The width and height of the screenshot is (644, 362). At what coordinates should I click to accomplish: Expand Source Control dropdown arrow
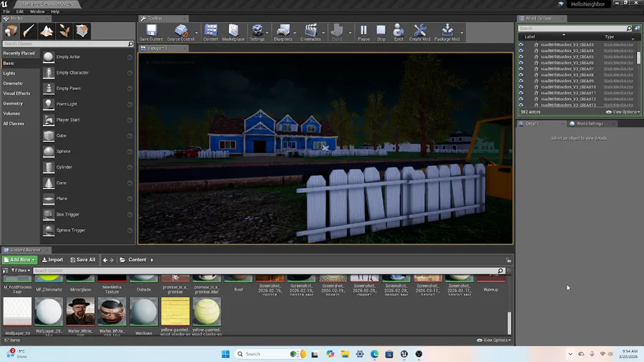point(196,33)
